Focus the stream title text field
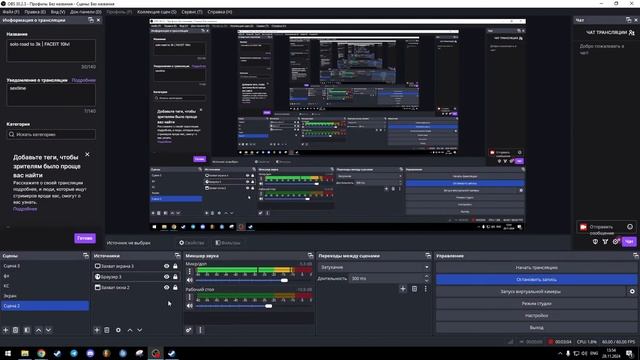This screenshot has height=360, width=640. tap(51, 50)
